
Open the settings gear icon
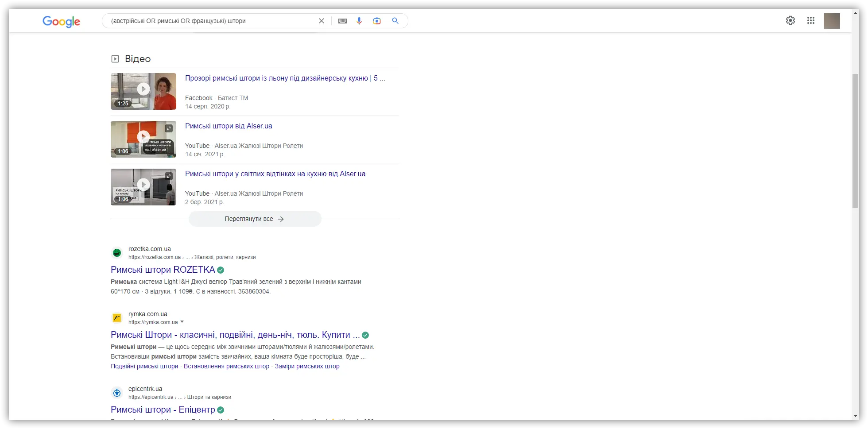pyautogui.click(x=790, y=20)
